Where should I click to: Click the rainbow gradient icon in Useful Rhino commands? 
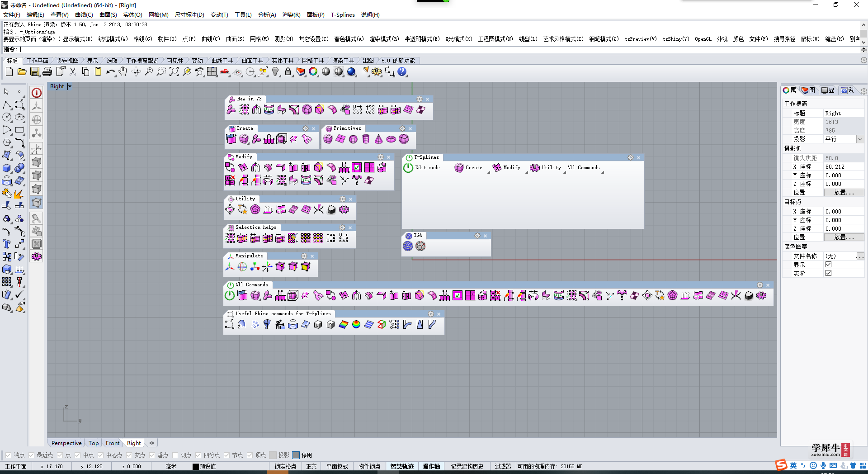344,324
